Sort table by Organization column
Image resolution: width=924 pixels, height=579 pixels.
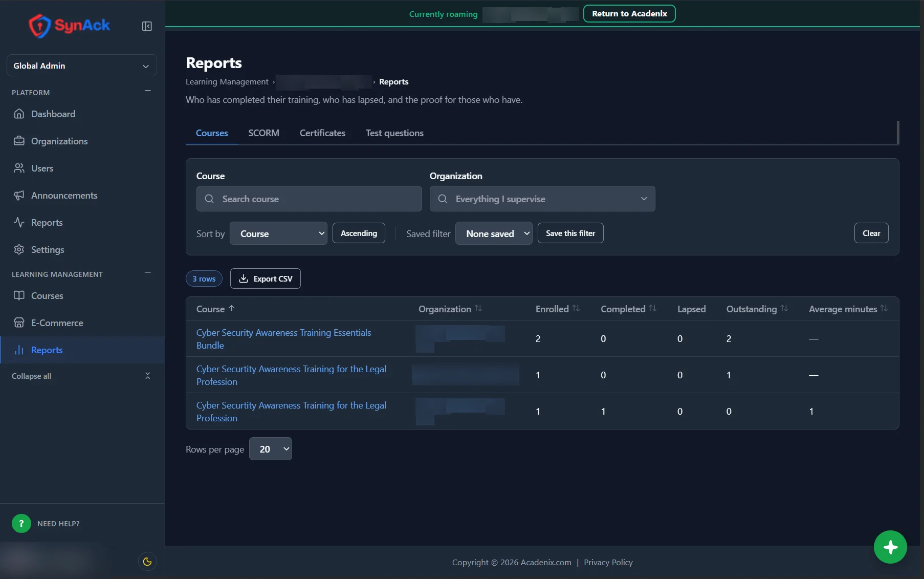pos(450,309)
